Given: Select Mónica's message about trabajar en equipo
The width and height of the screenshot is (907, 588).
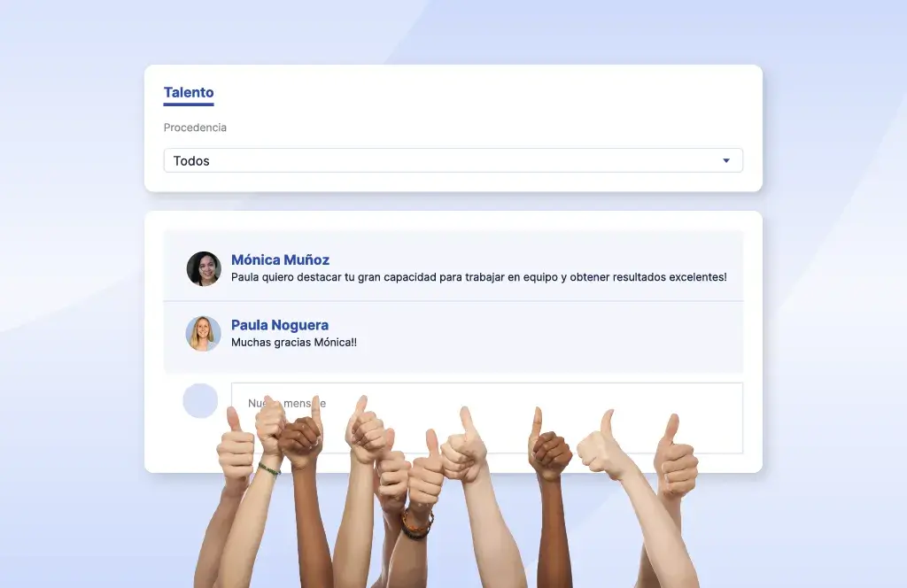Looking at the screenshot, I should [478, 277].
